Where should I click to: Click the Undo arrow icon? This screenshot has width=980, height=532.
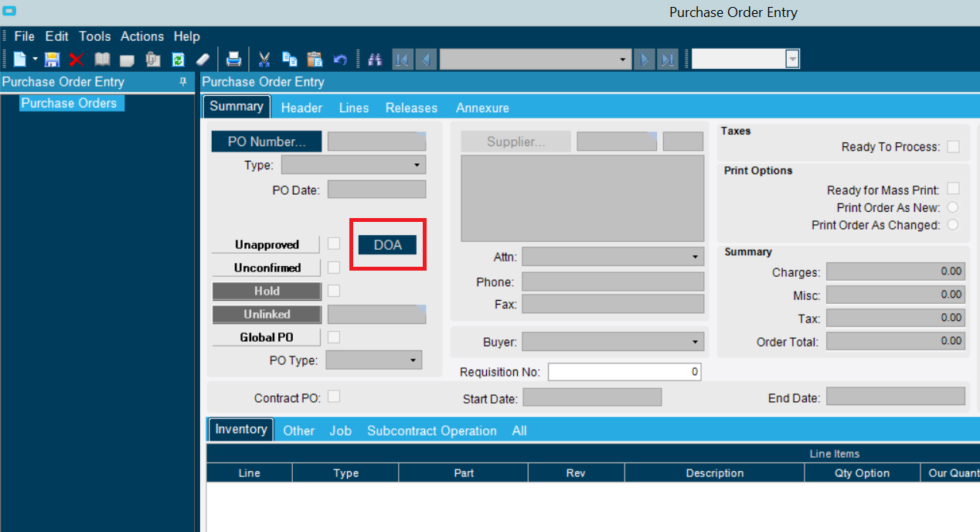339,59
